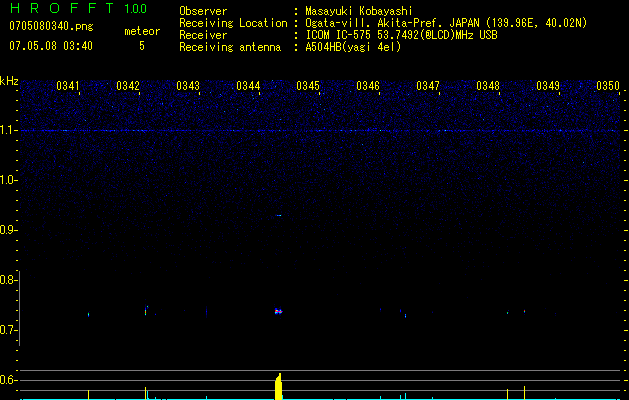
Task: Click the 0350 time marker
Action: coord(608,85)
